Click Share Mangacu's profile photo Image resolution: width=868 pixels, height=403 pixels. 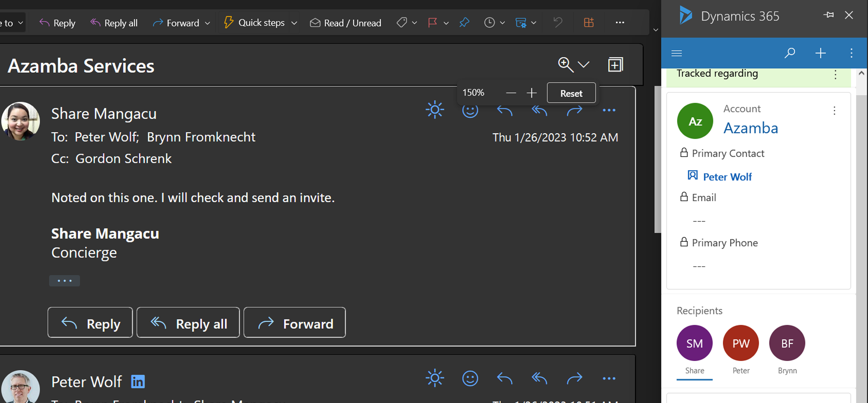20,121
